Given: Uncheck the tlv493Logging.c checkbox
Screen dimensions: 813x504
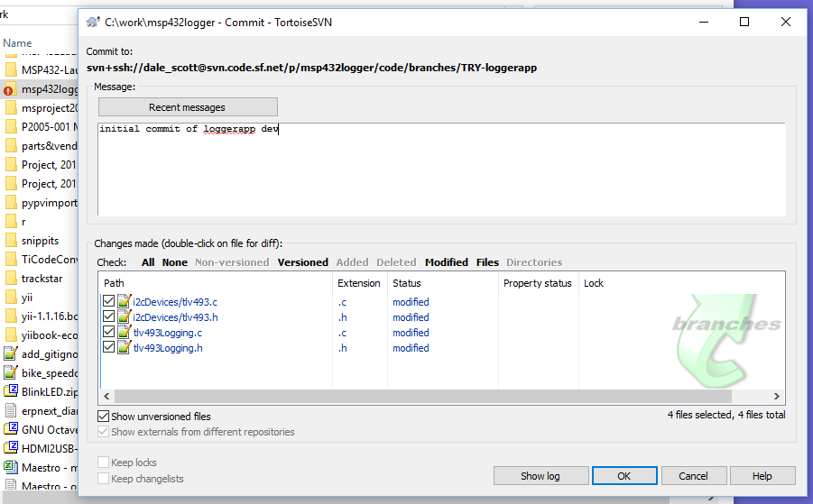Looking at the screenshot, I should pyautogui.click(x=108, y=332).
